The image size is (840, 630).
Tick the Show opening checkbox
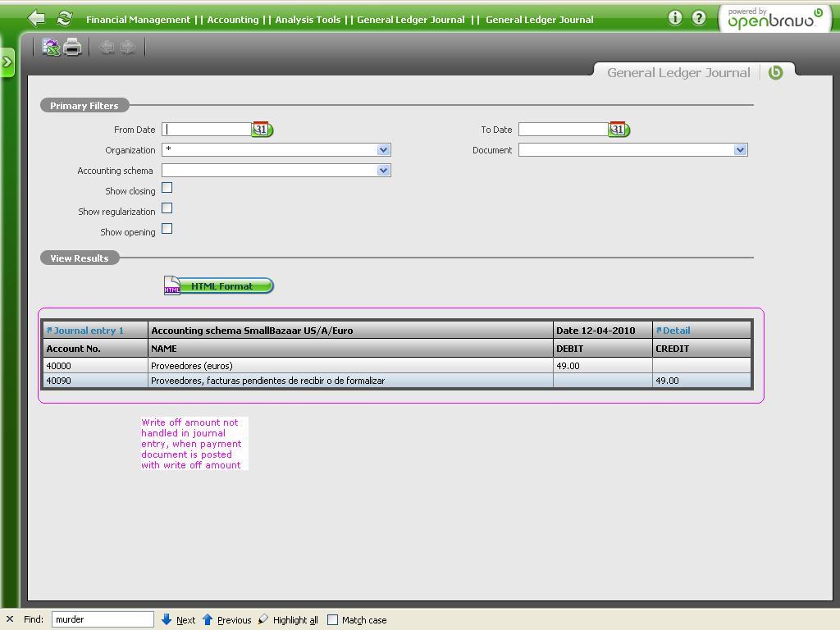[167, 229]
